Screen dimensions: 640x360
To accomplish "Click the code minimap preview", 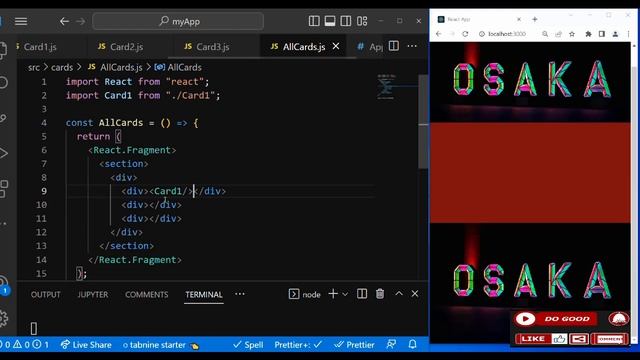I will tap(386, 87).
